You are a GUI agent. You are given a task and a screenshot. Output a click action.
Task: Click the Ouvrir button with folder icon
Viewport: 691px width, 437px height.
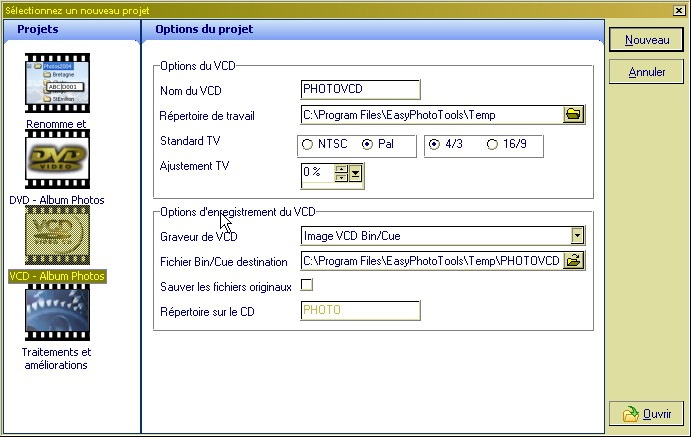point(646,413)
